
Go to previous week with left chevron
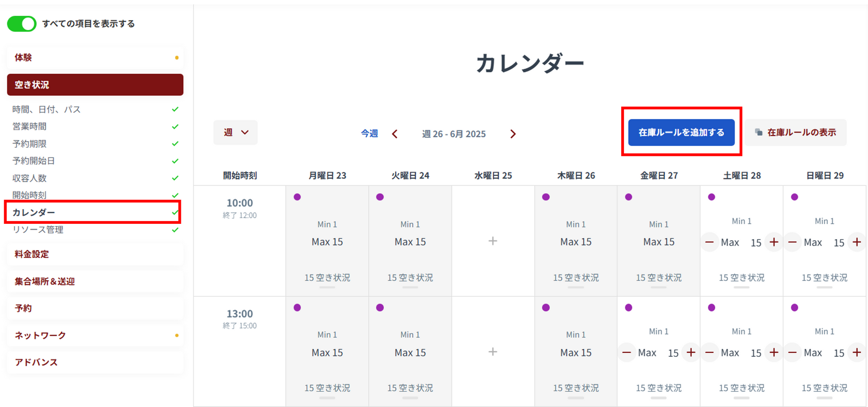(x=395, y=134)
